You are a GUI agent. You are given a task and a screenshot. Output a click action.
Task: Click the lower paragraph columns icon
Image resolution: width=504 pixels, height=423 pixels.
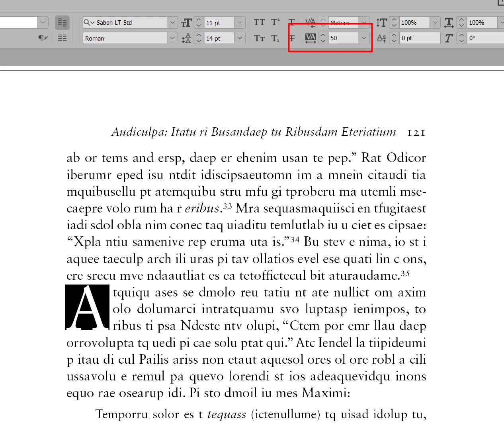(x=62, y=38)
